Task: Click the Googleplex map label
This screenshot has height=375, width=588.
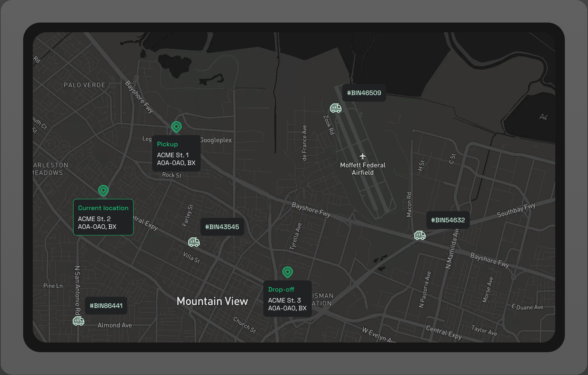Action: point(216,140)
